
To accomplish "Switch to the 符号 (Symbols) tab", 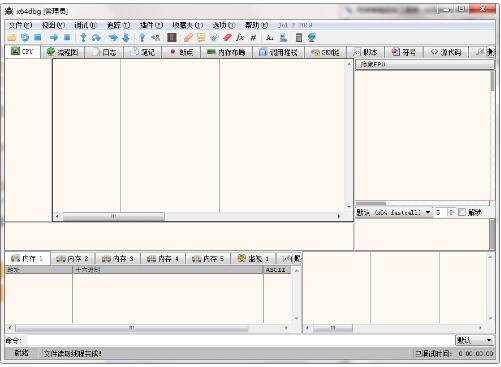I will [x=404, y=52].
